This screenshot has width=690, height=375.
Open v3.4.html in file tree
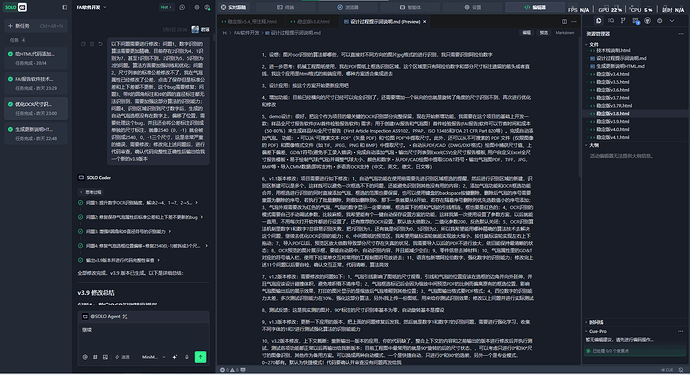click(x=612, y=74)
